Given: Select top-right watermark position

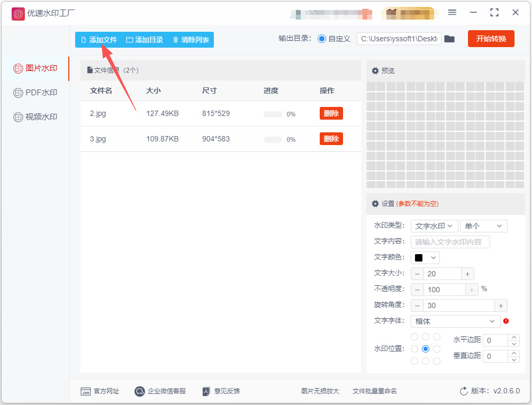Looking at the screenshot, I should click(437, 337).
